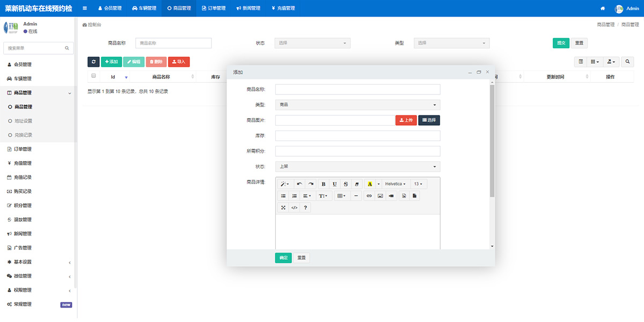Open 新闻管理 in the top navigation
644x322 pixels.
(x=248, y=8)
